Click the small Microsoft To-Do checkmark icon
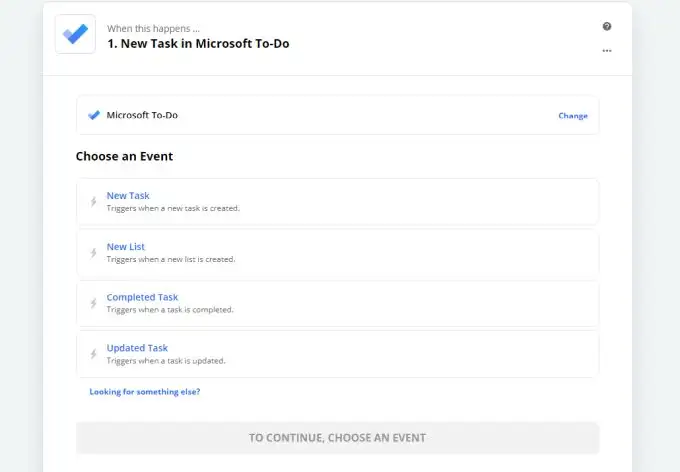Screen dimensions: 680x472 (x=94, y=115)
